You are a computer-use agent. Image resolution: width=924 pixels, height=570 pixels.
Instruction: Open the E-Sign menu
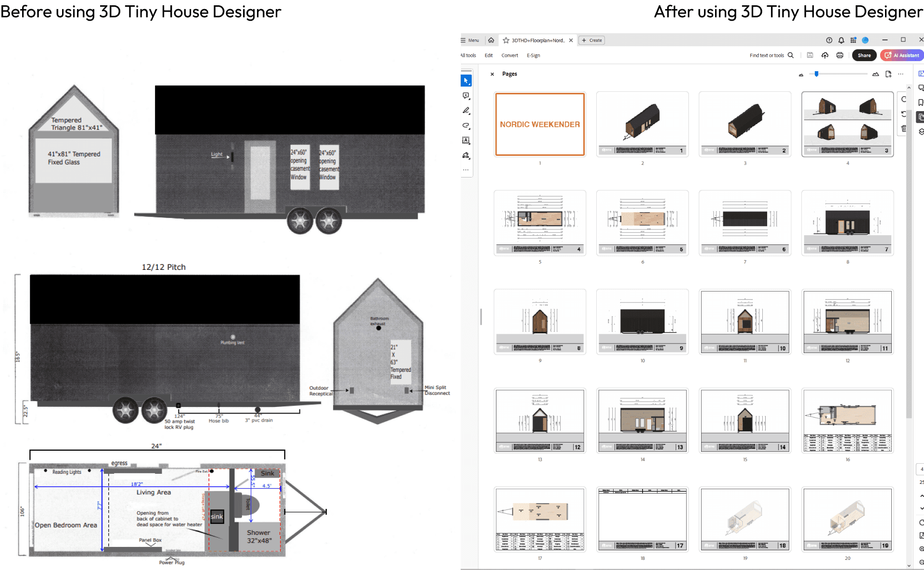coord(533,55)
